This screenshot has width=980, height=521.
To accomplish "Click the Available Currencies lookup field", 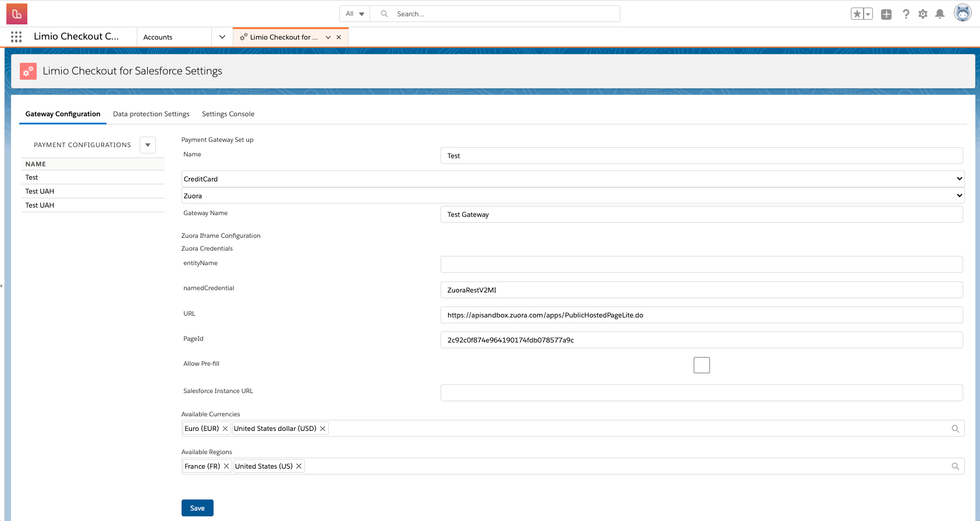I will click(573, 429).
